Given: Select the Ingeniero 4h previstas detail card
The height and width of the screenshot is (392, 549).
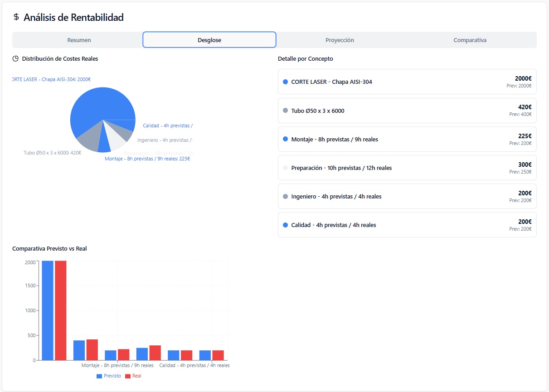Looking at the screenshot, I should (x=407, y=196).
